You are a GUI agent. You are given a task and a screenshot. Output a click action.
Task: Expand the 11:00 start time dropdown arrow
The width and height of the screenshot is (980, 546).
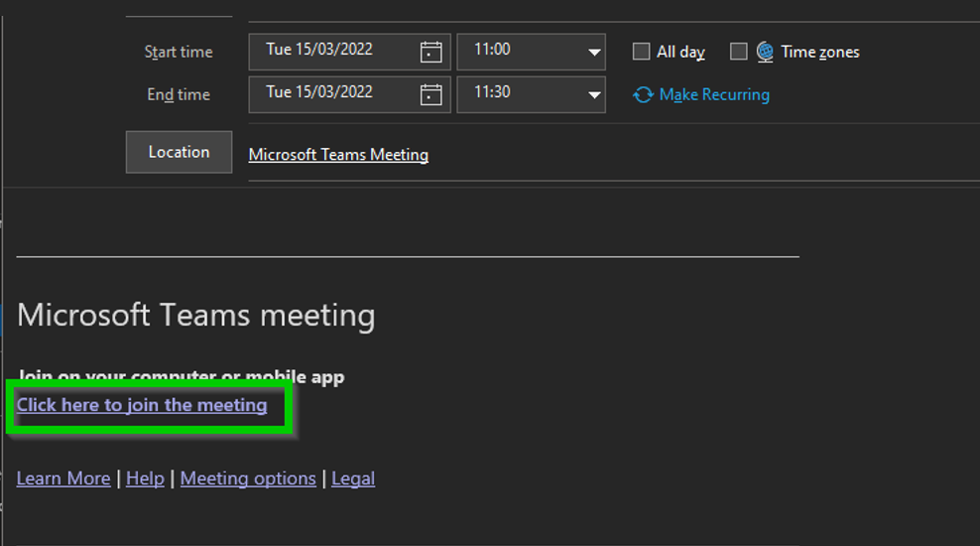[x=594, y=52]
